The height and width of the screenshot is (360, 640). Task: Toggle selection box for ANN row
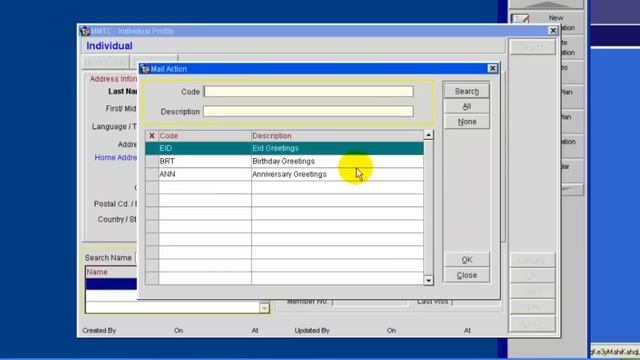coord(152,174)
